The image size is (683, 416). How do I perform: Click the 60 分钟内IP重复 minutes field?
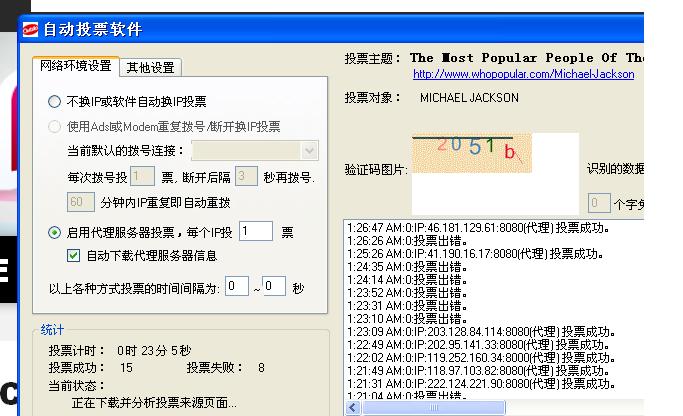click(81, 202)
